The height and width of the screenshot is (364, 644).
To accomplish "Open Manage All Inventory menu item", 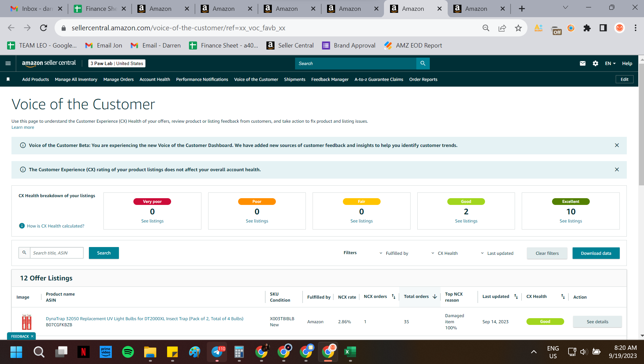I will tap(76, 80).
